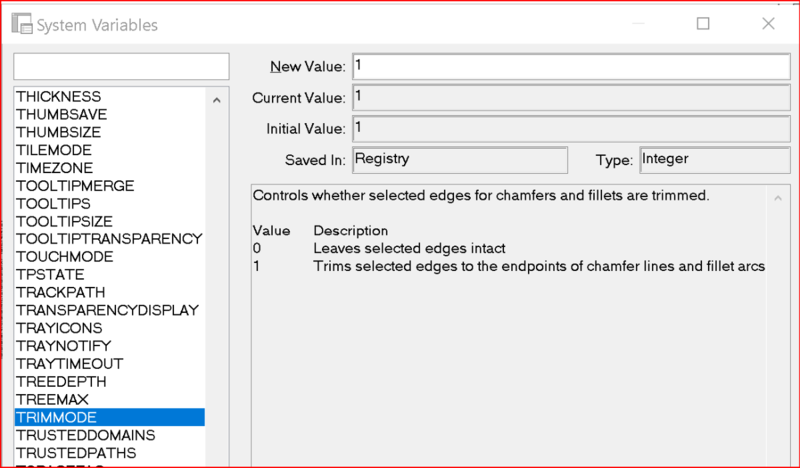Select THICKNESS in the variable list
800x468 pixels.
58,97
